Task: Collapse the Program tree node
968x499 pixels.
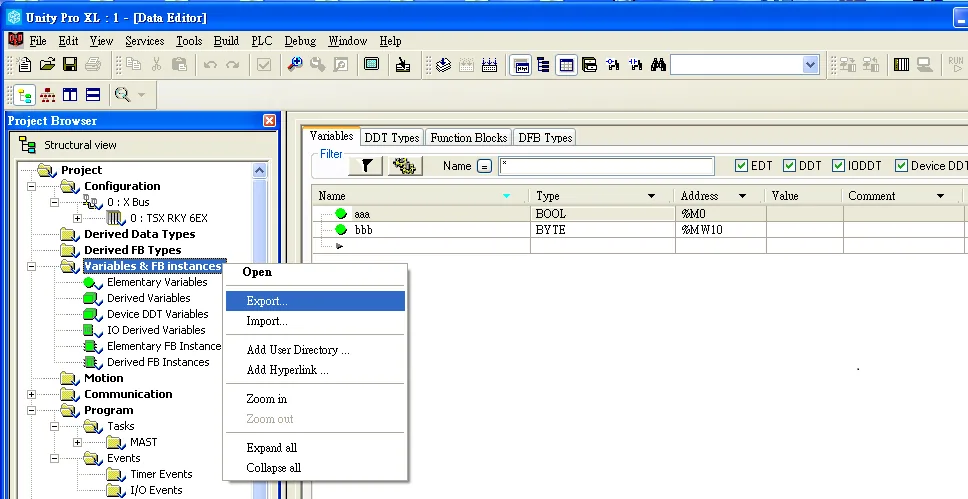Action: point(31,410)
